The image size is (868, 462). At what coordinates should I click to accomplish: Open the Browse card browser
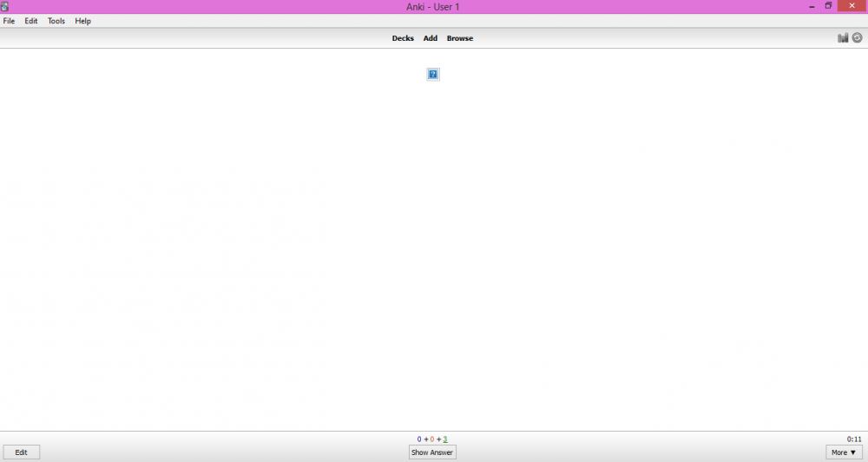pos(460,38)
